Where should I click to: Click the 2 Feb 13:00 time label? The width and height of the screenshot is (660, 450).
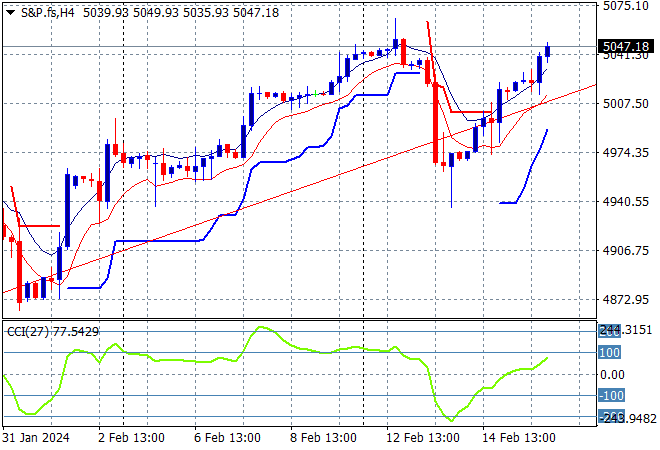131,438
